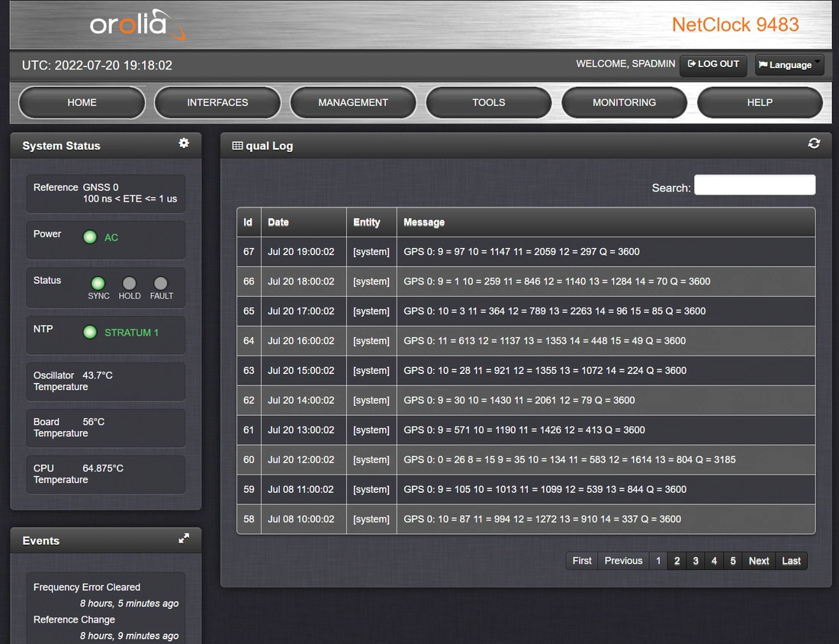Image resolution: width=839 pixels, height=644 pixels.
Task: Click CPU Temperature 64.875°C value
Action: coord(103,469)
